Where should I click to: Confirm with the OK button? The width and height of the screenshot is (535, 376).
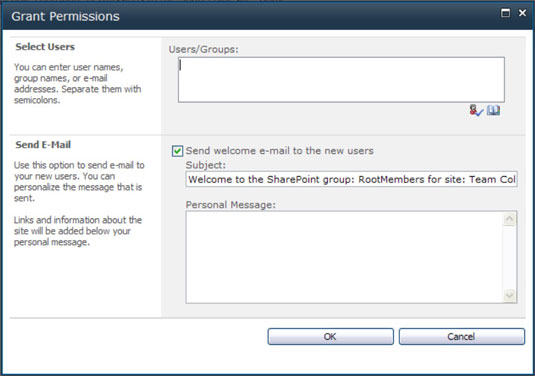(330, 337)
